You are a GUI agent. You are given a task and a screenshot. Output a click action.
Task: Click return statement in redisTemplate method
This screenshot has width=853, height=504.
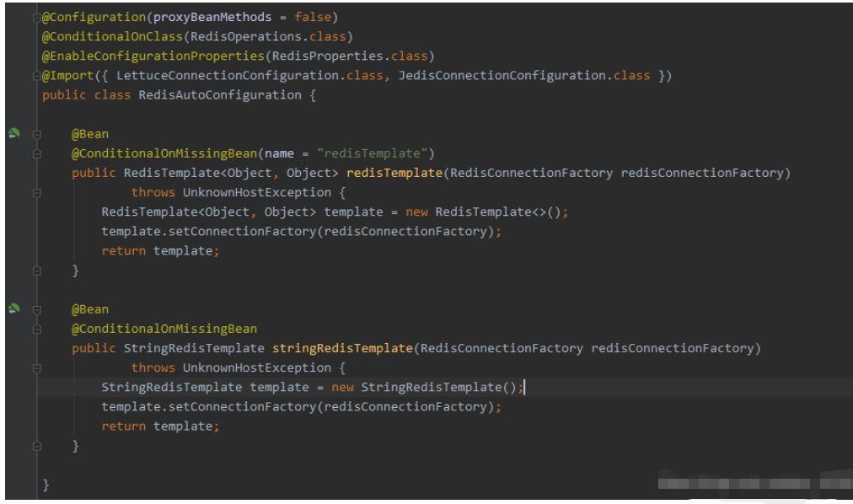(160, 251)
